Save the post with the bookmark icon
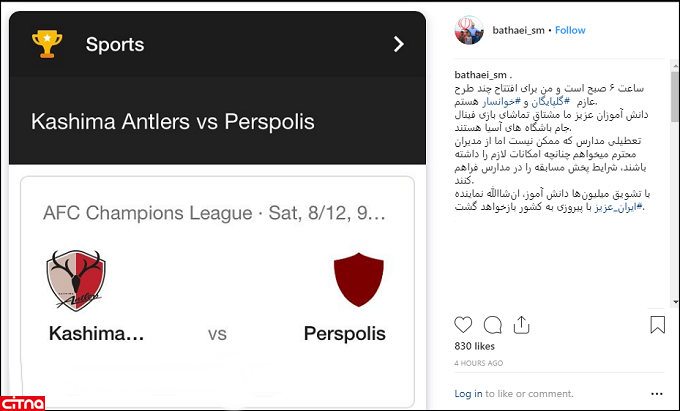Screen dimensions: 680x411 pyautogui.click(x=657, y=325)
